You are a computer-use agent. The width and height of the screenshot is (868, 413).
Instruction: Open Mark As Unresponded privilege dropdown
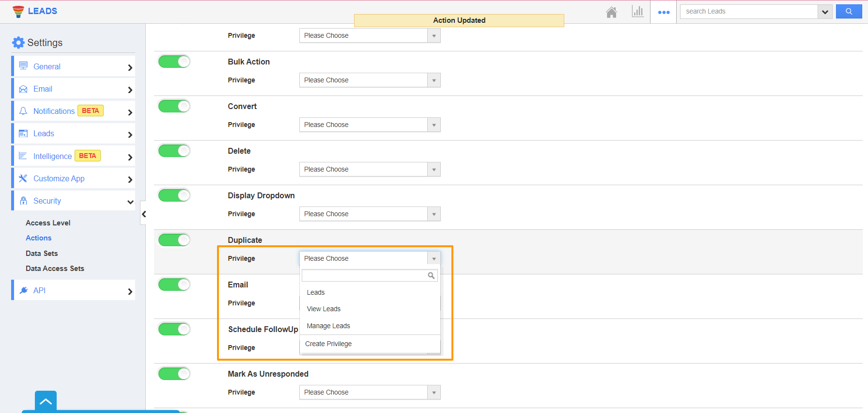pos(370,392)
